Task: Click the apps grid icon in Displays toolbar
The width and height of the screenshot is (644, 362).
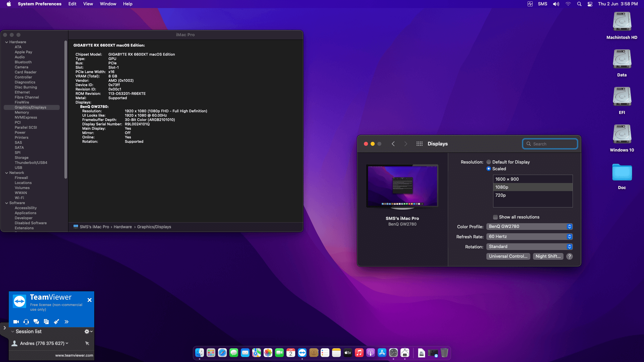Action: pos(419,143)
